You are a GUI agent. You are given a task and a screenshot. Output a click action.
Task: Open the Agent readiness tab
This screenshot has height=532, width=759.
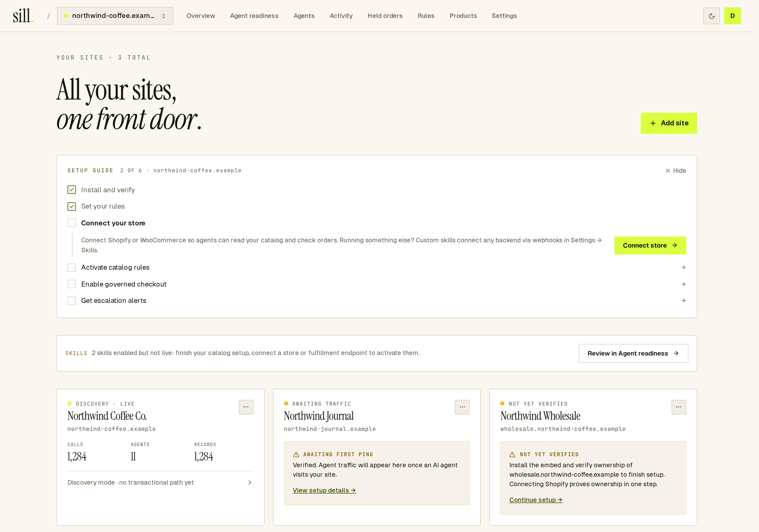pos(254,16)
